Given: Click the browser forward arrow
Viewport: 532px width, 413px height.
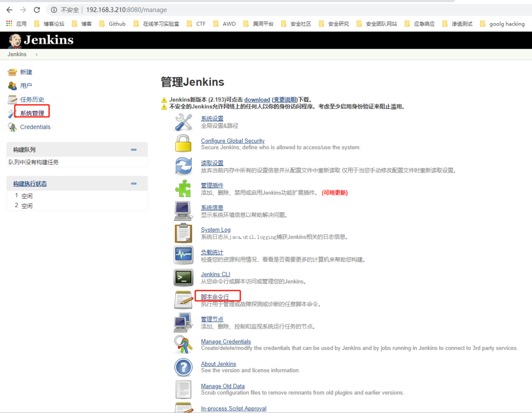Looking at the screenshot, I should (x=23, y=10).
